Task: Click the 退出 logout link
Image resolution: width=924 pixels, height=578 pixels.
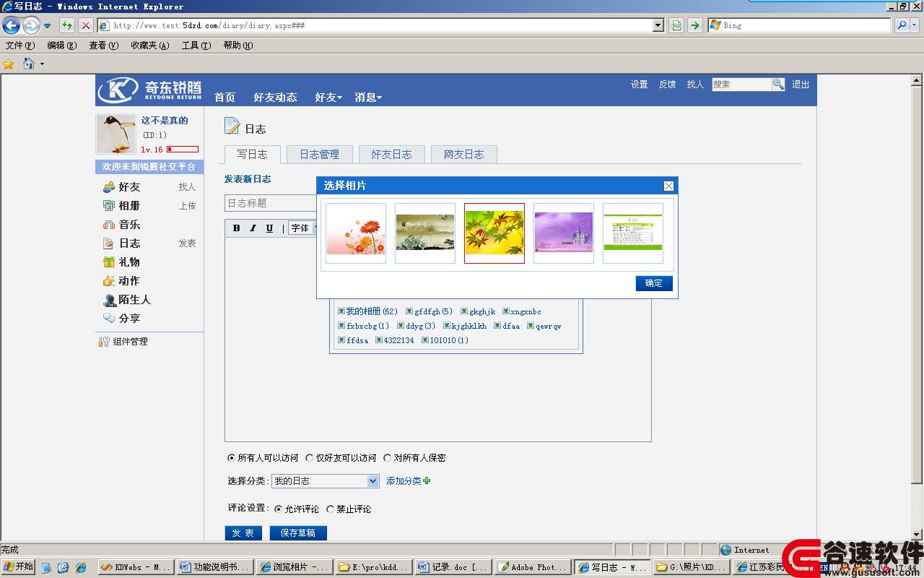Action: tap(801, 85)
